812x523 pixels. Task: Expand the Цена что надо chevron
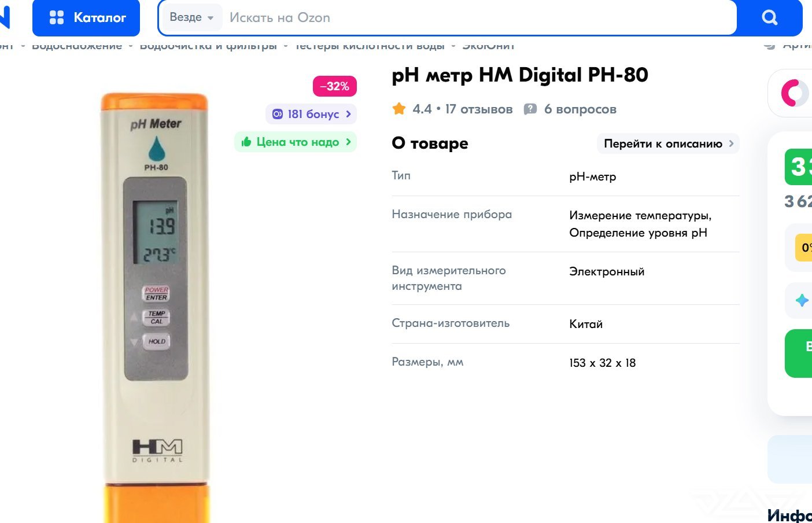tap(348, 142)
